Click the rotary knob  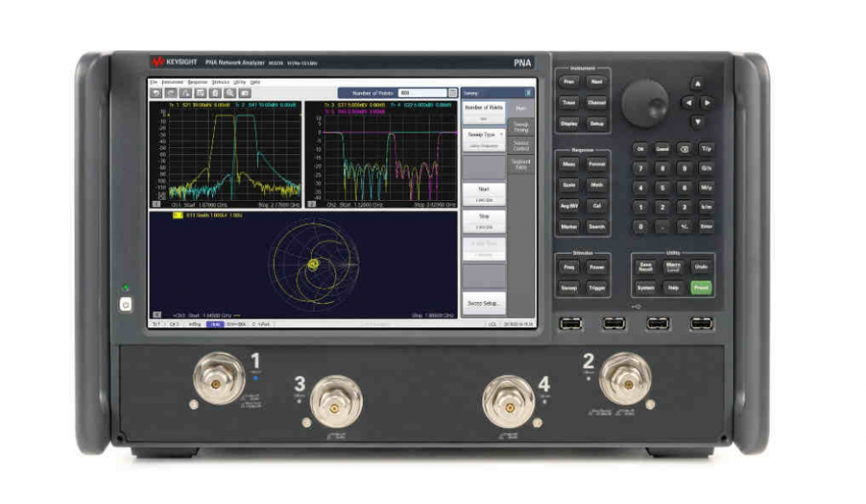pyautogui.click(x=645, y=103)
